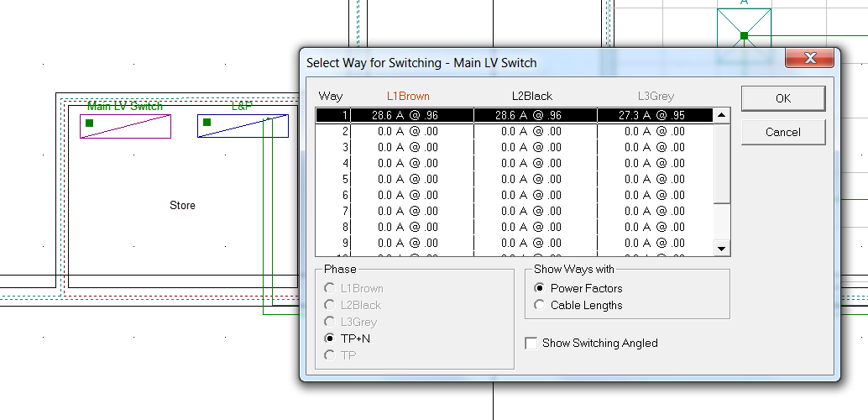Click green handle on Main LV Switch symbol

pos(89,123)
